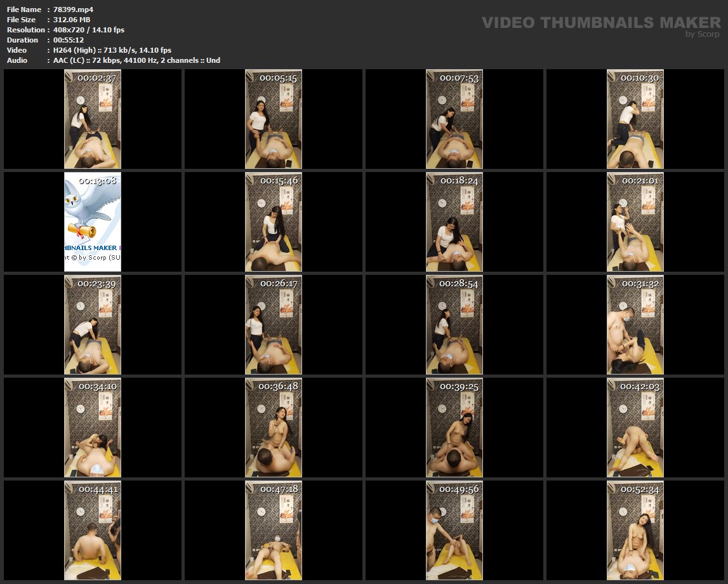Image resolution: width=728 pixels, height=584 pixels.
Task: Click the frame marked 00:10:30
Action: point(635,119)
